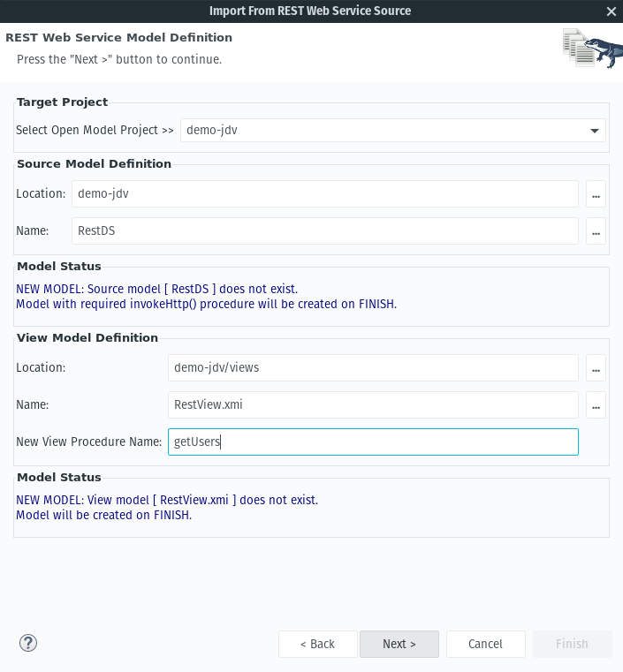Click the Teiid salamander wizard banner icon
This screenshot has height=672, width=623.
click(x=593, y=48)
